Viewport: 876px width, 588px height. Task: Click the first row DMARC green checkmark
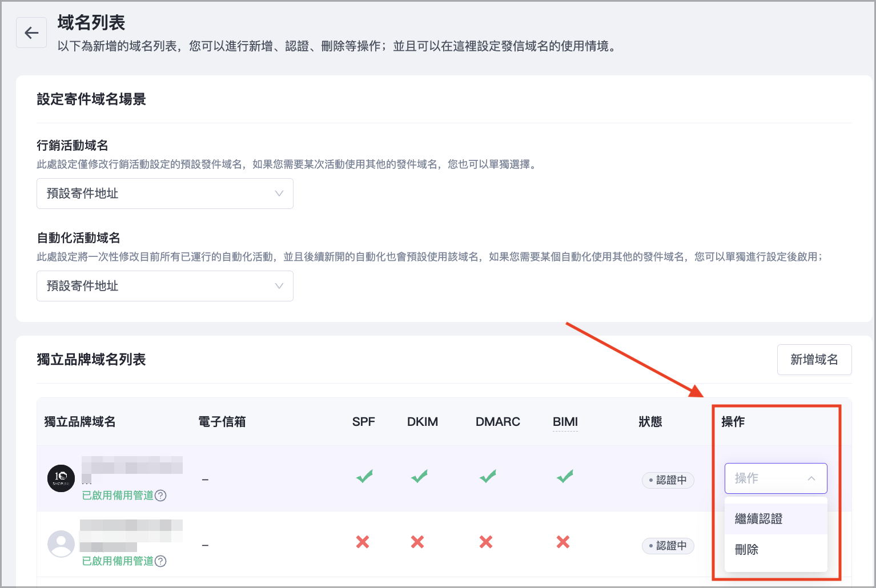pos(488,476)
